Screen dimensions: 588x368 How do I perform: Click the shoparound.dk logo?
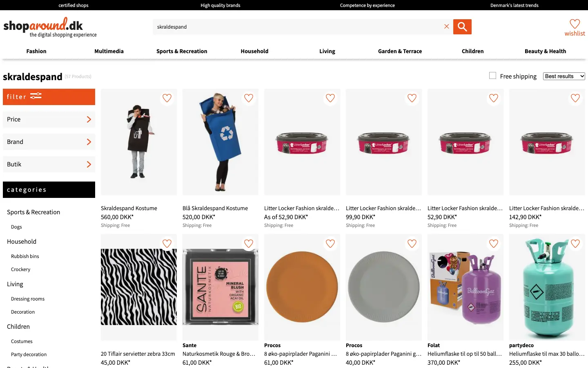point(50,27)
